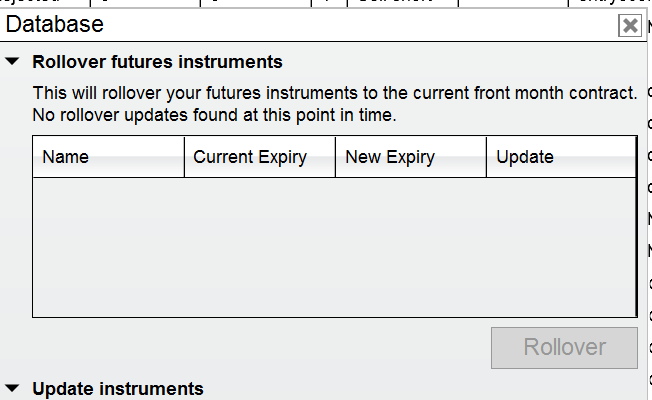Click the Database window title bar
Image resolution: width=652 pixels, height=400 pixels.
pyautogui.click(x=300, y=25)
